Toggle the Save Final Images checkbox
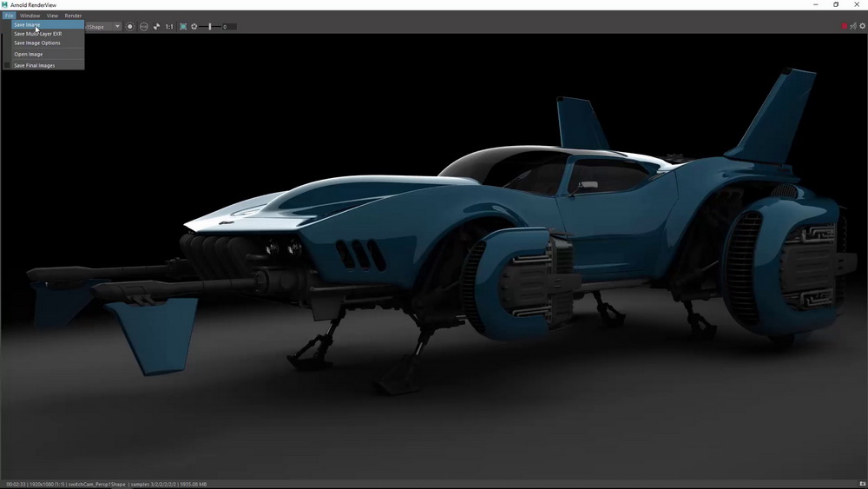868x489 pixels. coord(7,65)
